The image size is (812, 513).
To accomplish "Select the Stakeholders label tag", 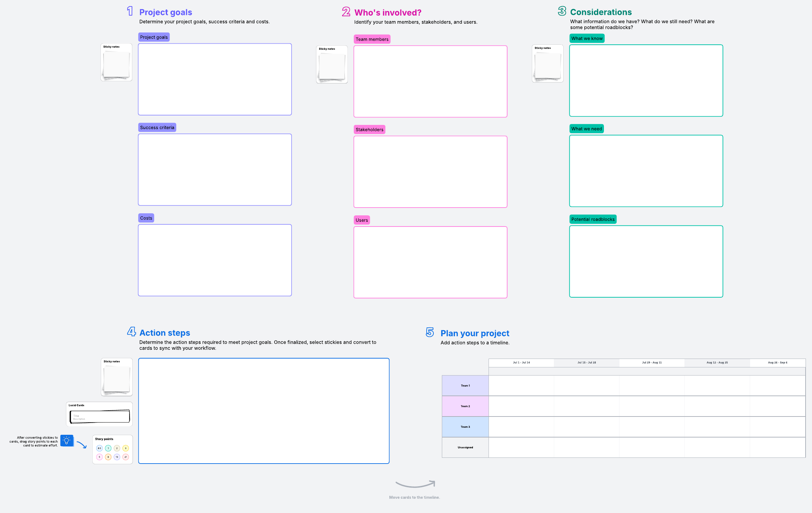I will (369, 129).
